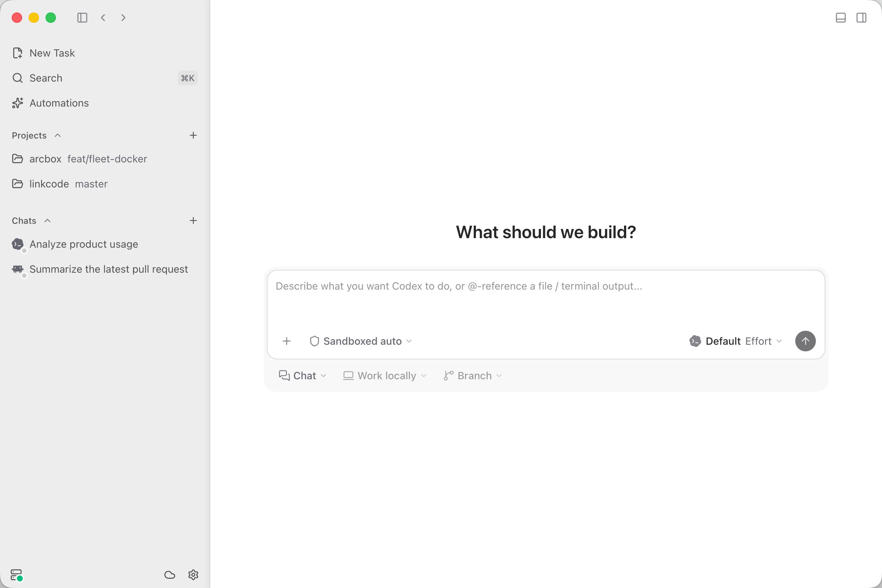Open Summarize the latest pull request chat
This screenshot has height=588, width=882.
[x=105, y=269]
